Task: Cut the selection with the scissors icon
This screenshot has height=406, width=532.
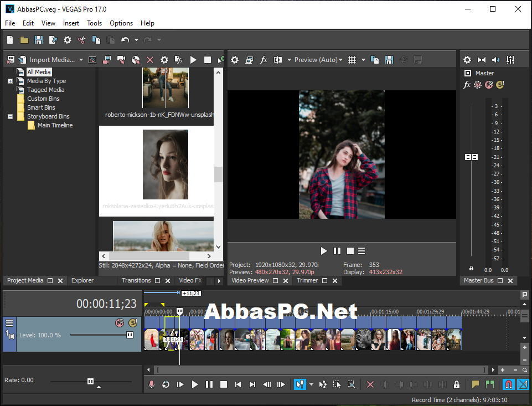Action: click(82, 40)
